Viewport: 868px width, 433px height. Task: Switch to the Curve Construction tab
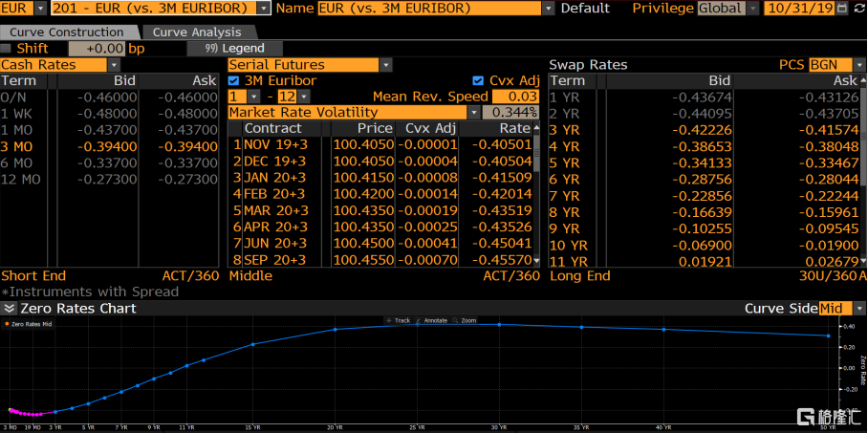click(67, 32)
